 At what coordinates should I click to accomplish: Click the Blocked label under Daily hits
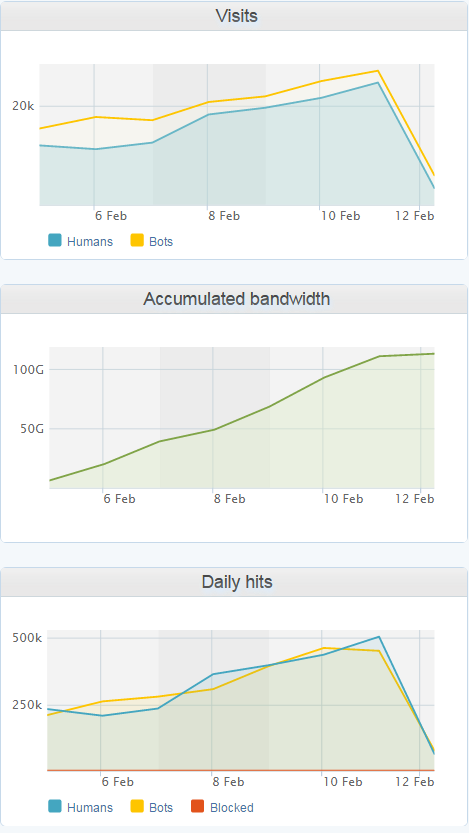click(232, 808)
